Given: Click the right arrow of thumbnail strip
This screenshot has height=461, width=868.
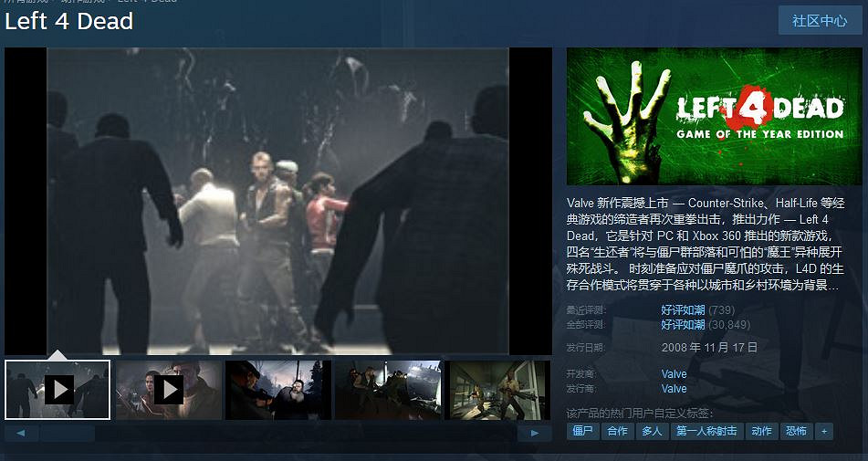Looking at the screenshot, I should click(535, 433).
